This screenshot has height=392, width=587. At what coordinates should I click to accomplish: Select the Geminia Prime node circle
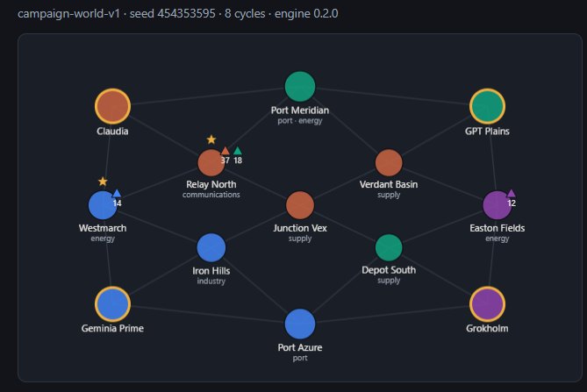(x=112, y=304)
